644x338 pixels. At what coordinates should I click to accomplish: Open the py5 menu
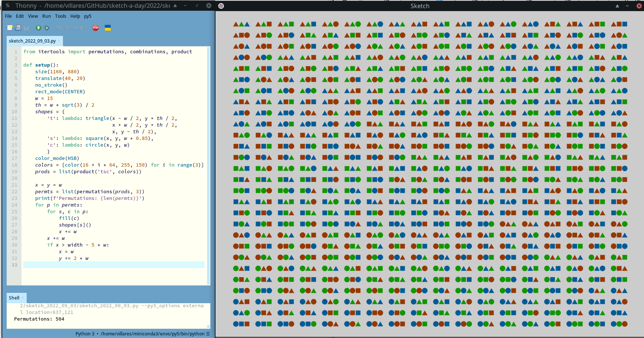coord(87,16)
